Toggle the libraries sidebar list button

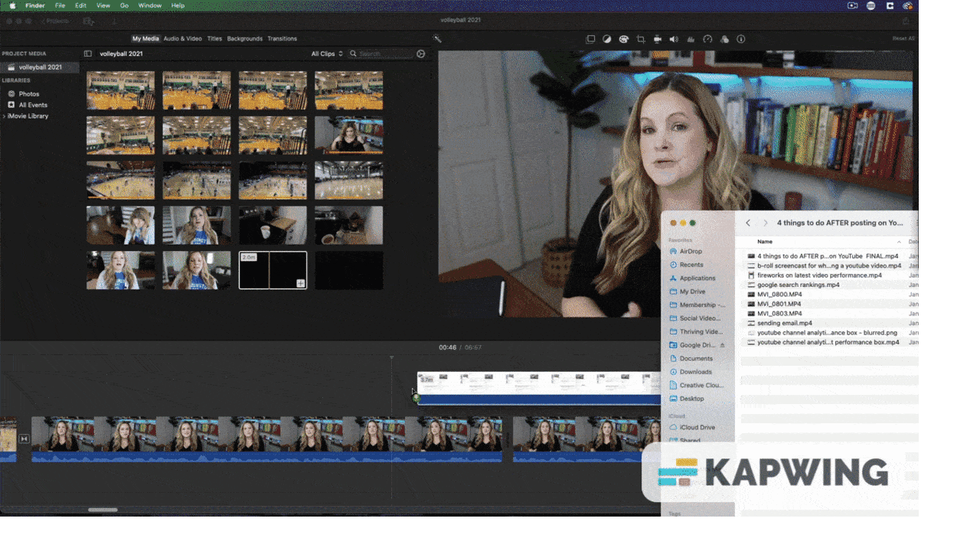87,54
